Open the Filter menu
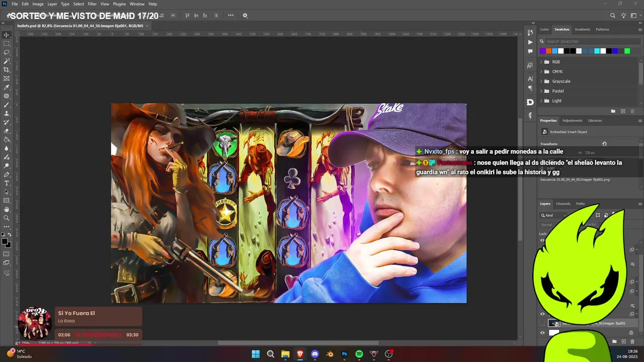Screen dimensions: 644x362 point(92,4)
